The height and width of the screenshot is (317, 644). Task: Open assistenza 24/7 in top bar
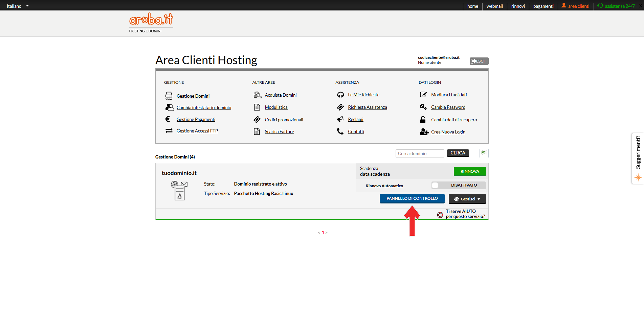pos(619,6)
